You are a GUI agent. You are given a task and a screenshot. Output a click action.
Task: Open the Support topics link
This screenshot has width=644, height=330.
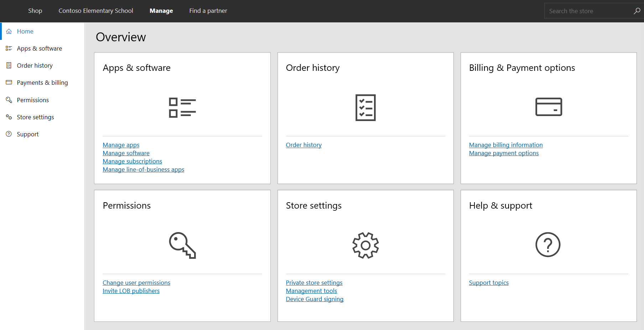489,283
